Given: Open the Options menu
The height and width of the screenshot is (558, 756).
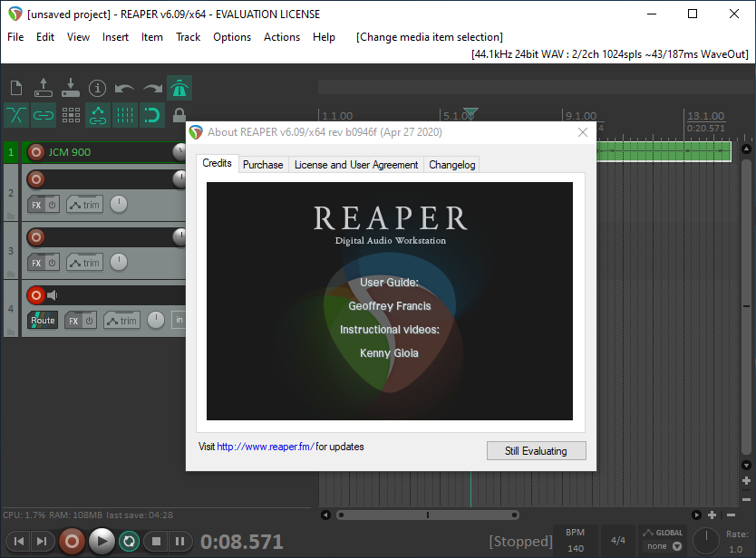Looking at the screenshot, I should tap(232, 37).
